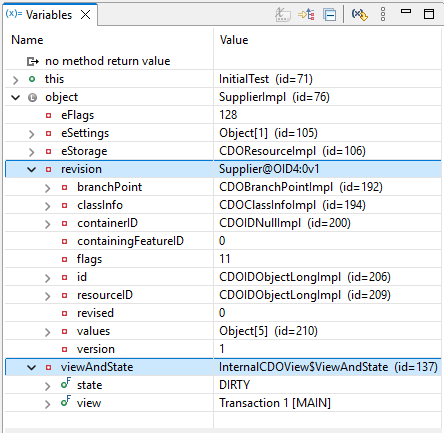Image resolution: width=444 pixels, height=433 pixels.
Task: Expand the 'this' variable node
Action: [15, 80]
